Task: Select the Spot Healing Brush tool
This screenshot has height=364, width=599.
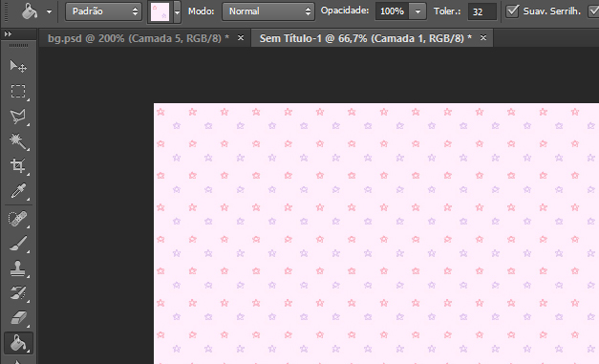Action: pyautogui.click(x=18, y=219)
